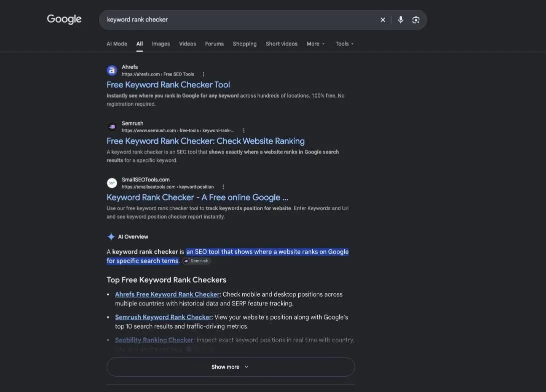Switch to Images tab
Screen dimensions: 546x392
161,44
